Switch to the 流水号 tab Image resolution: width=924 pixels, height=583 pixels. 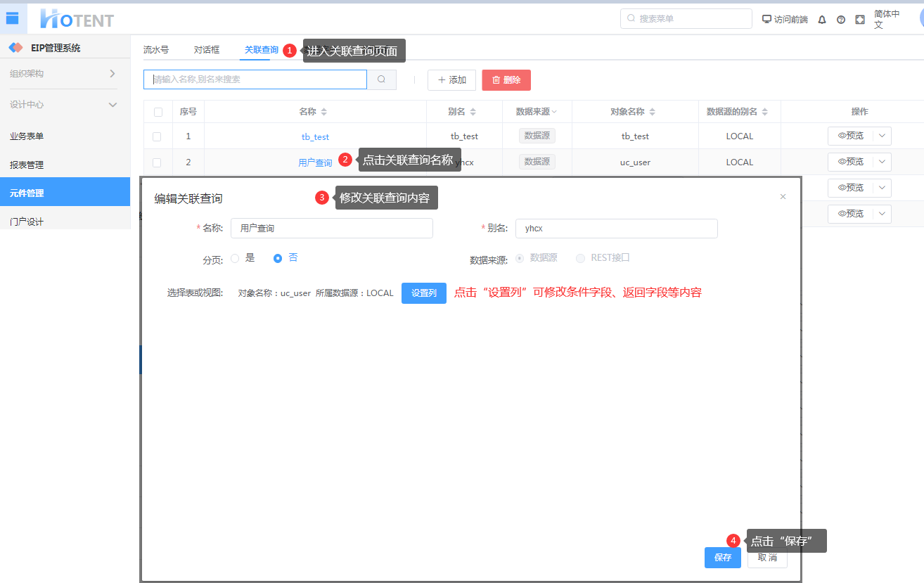[155, 50]
